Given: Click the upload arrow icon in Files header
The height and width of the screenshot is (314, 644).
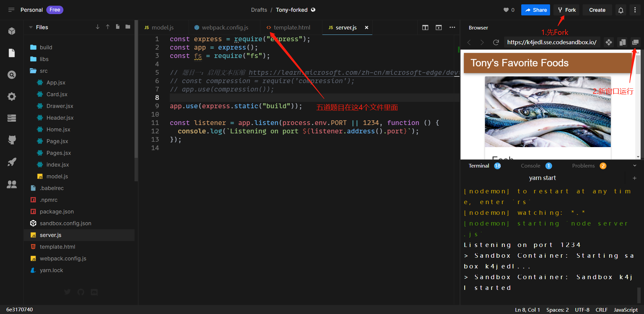Looking at the screenshot, I should [x=108, y=27].
